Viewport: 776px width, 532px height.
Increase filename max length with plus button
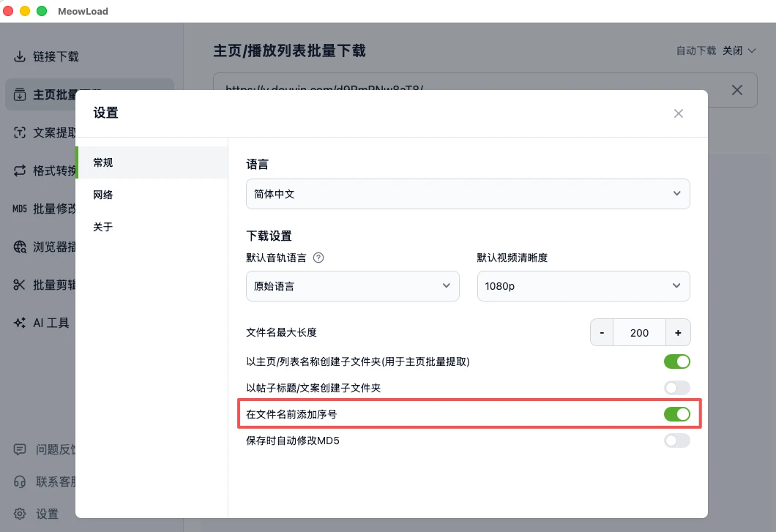click(678, 332)
